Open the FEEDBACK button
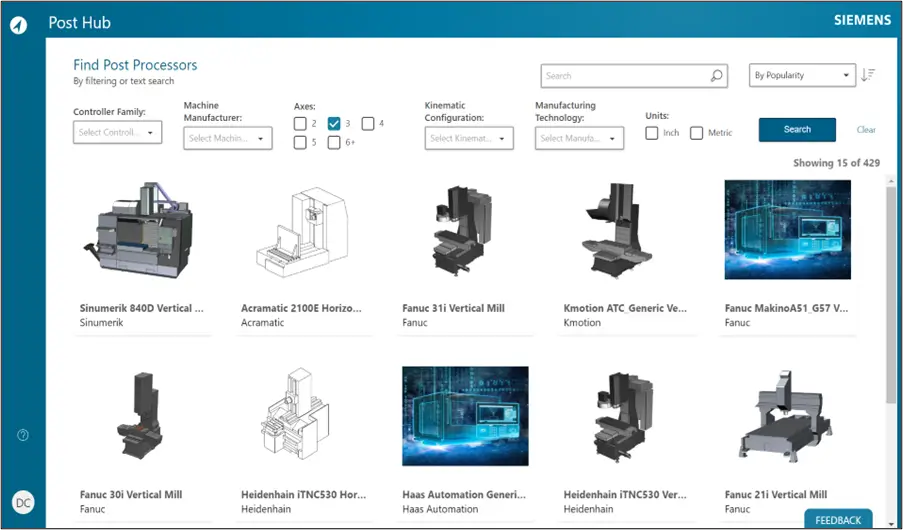The image size is (903, 530). [838, 520]
